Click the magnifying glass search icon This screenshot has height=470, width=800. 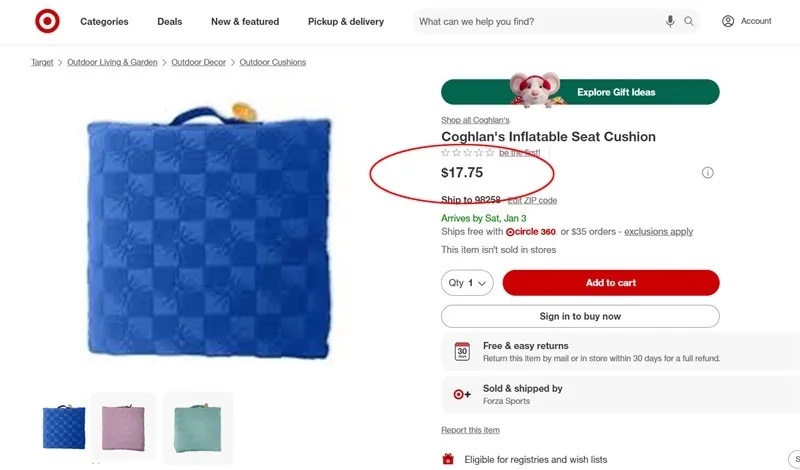point(689,21)
